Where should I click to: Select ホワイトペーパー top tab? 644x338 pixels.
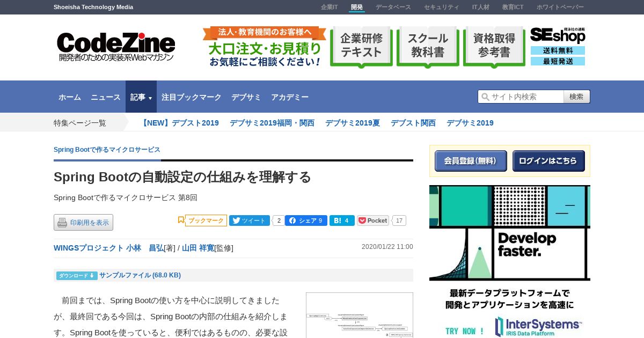[x=560, y=7]
